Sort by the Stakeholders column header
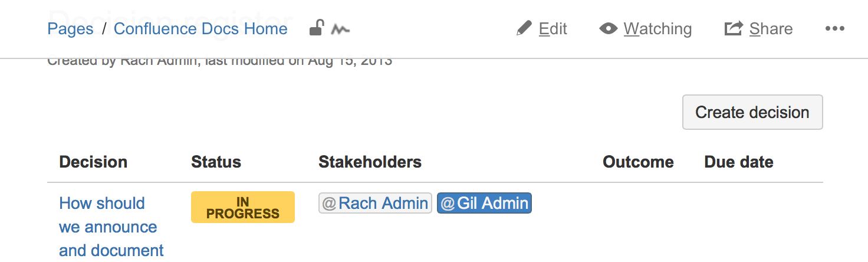This screenshot has width=868, height=262. (370, 162)
